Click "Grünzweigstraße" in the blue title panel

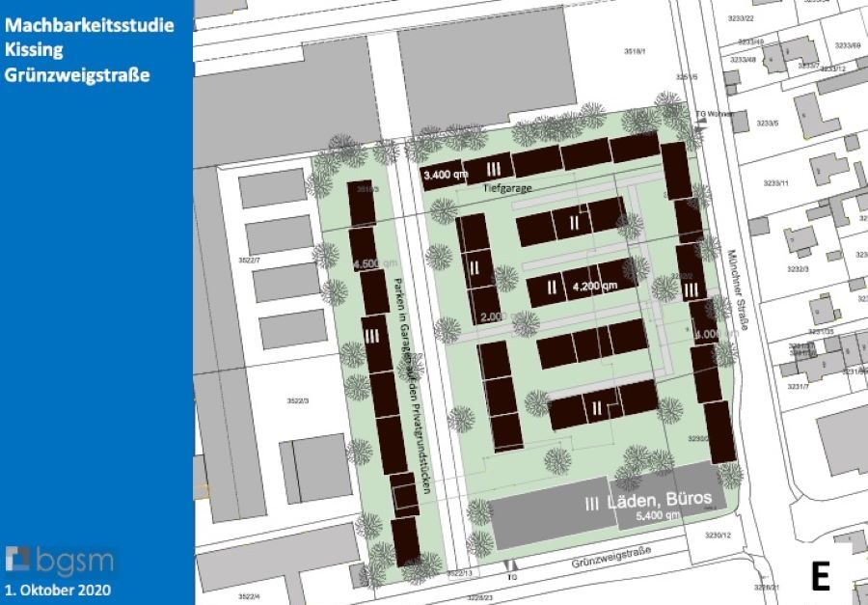(x=77, y=75)
